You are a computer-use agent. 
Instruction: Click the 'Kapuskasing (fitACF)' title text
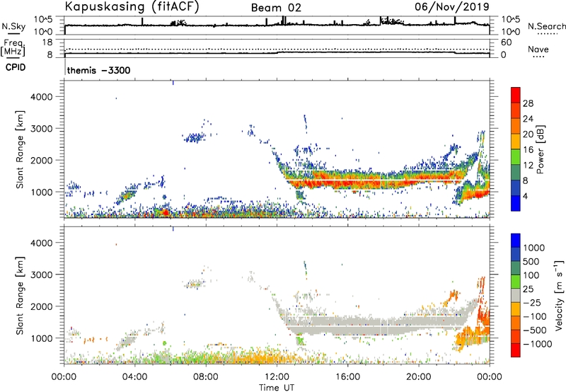point(132,6)
